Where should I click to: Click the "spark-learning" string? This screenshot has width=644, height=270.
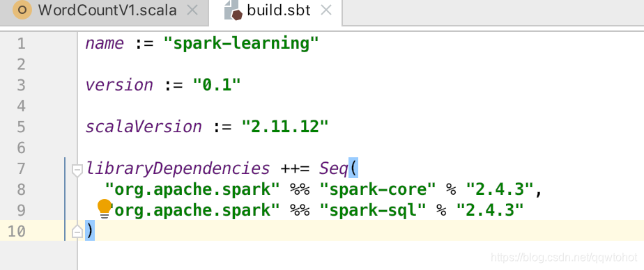(240, 44)
